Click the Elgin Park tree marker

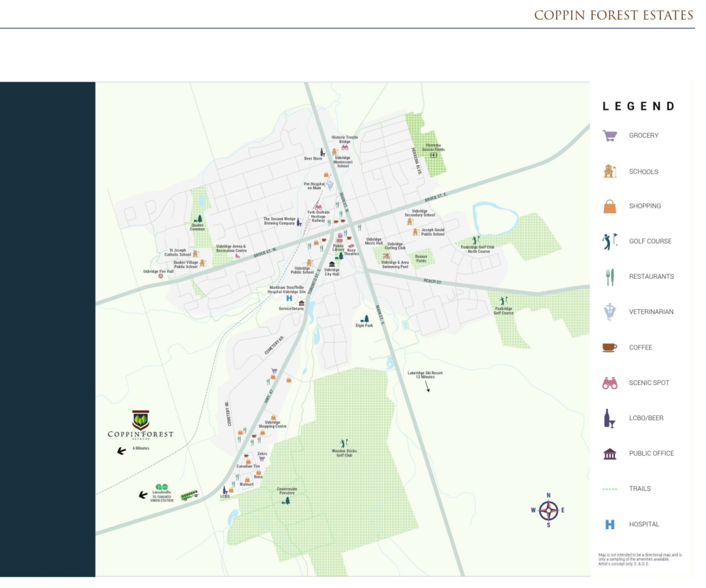(365, 319)
